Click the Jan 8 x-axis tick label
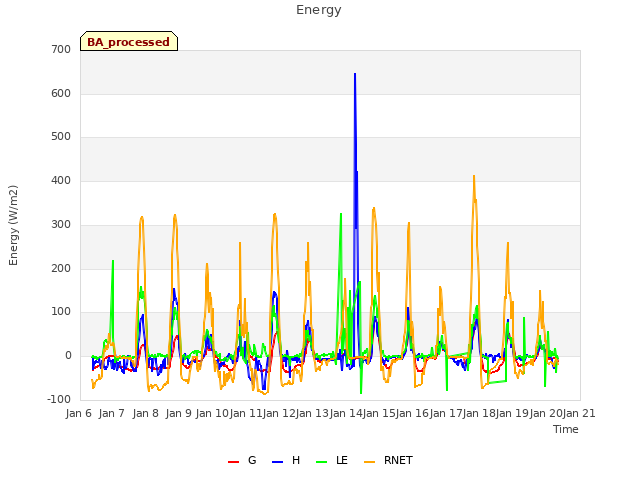Screen dimensions: 640x480 point(146,413)
